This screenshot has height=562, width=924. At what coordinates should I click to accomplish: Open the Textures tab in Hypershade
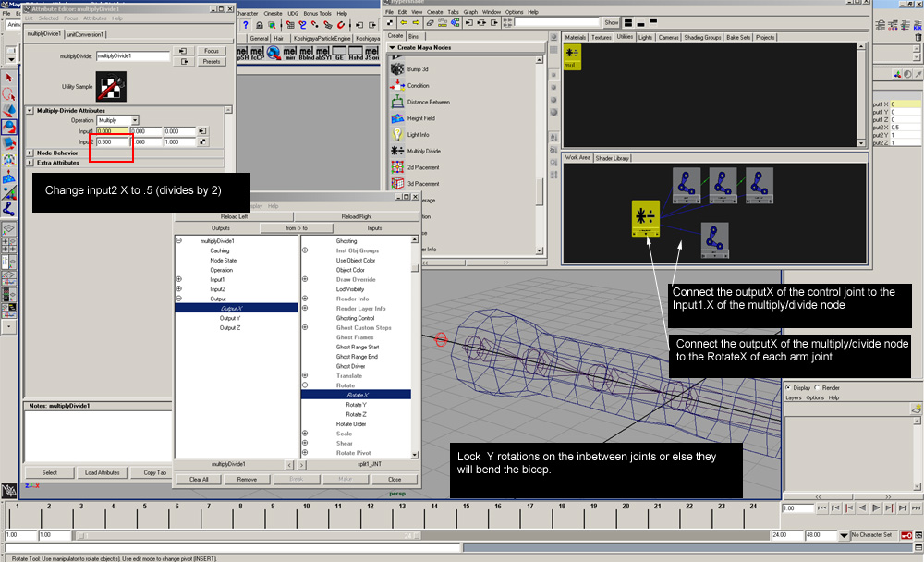pyautogui.click(x=602, y=37)
